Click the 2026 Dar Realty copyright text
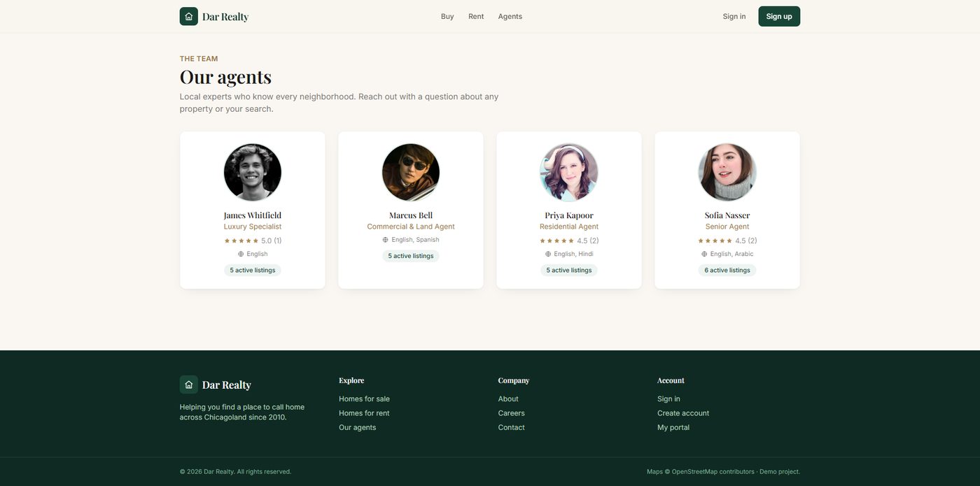Viewport: 980px width, 486px height. point(235,471)
